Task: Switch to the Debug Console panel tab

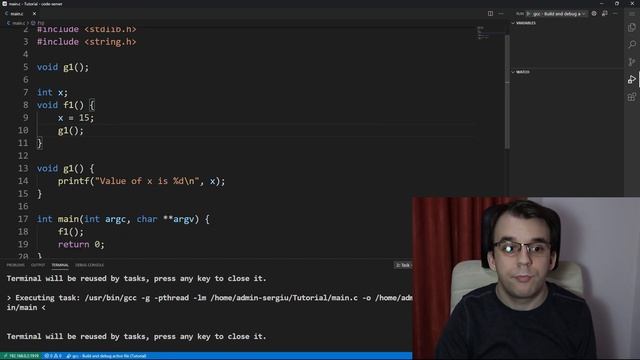Action: coord(89,265)
